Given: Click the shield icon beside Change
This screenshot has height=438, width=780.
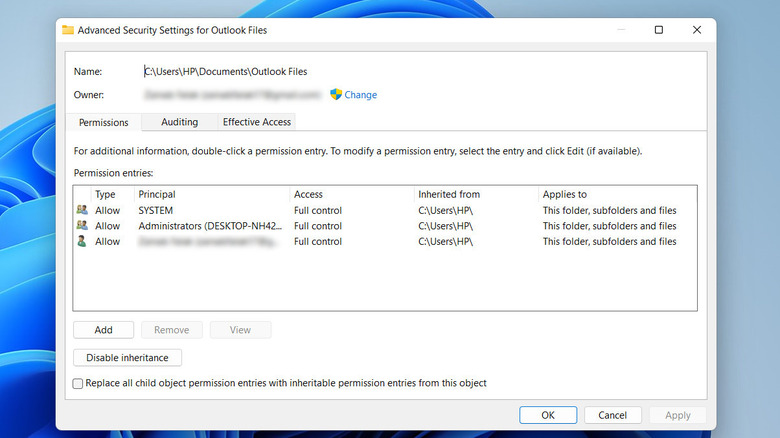Looking at the screenshot, I should click(336, 94).
